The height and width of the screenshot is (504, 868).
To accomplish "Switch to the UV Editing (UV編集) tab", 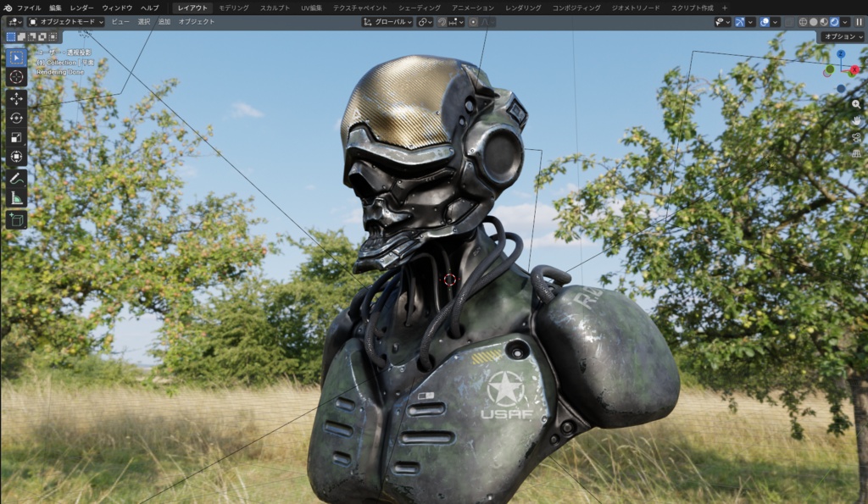I will click(x=311, y=8).
